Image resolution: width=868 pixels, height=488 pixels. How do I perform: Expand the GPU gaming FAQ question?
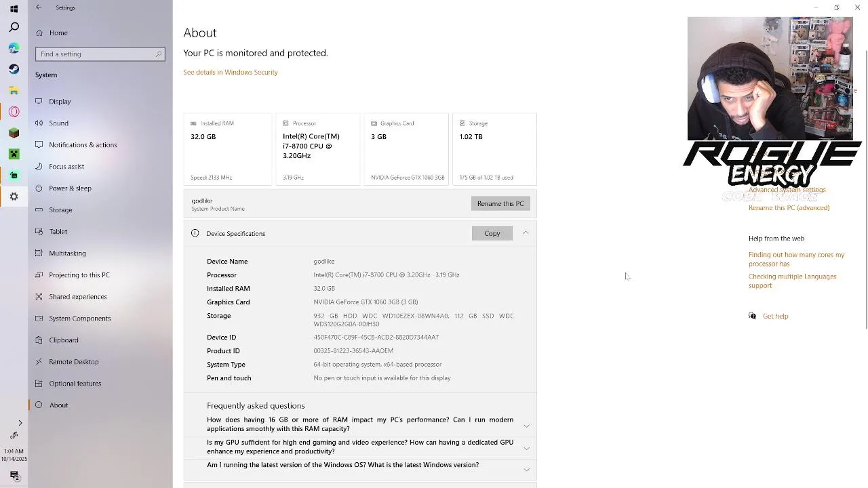pyautogui.click(x=526, y=448)
